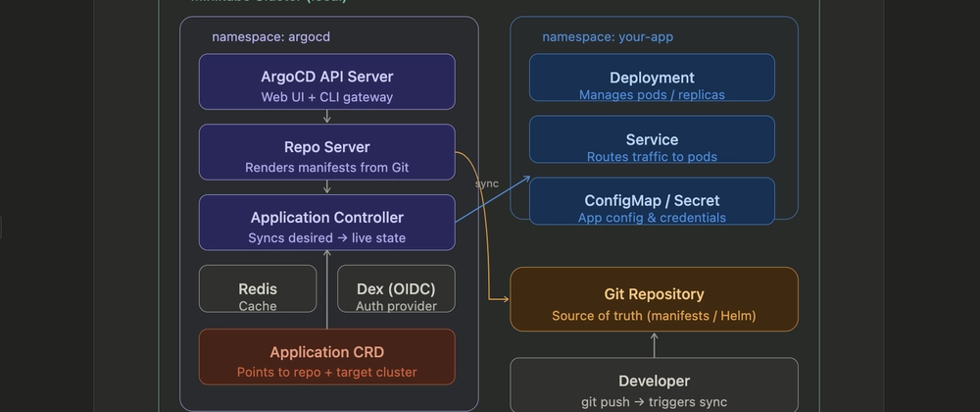This screenshot has width=980, height=412.
Task: Click the Dex (OIDC) Auth provider box
Action: [x=396, y=288]
